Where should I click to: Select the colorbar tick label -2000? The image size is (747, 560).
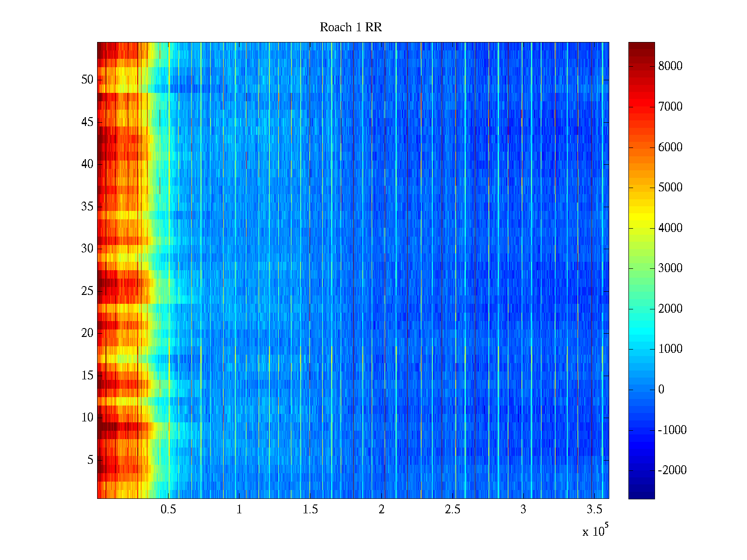pos(672,470)
